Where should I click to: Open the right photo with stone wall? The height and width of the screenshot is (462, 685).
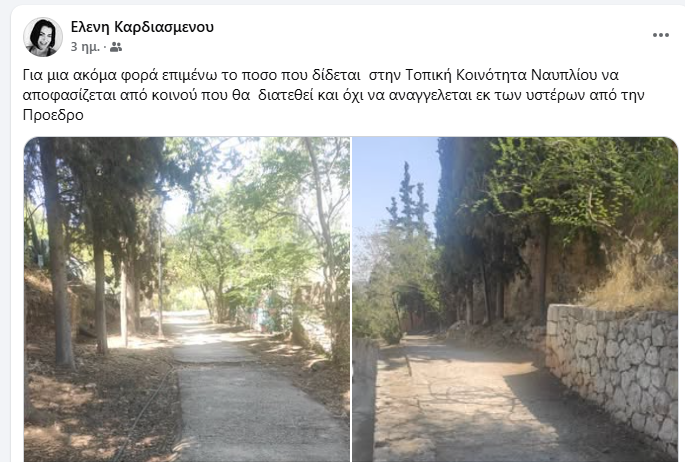pos(515,300)
